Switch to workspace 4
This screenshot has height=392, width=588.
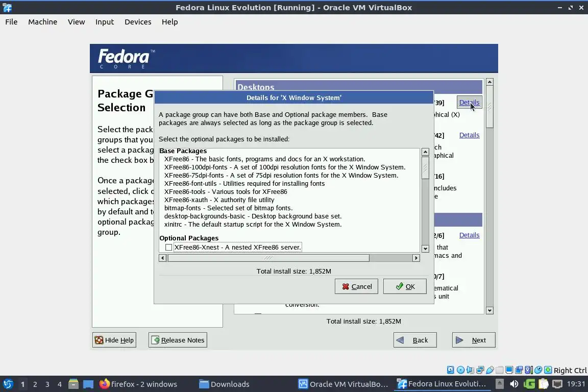[60, 384]
